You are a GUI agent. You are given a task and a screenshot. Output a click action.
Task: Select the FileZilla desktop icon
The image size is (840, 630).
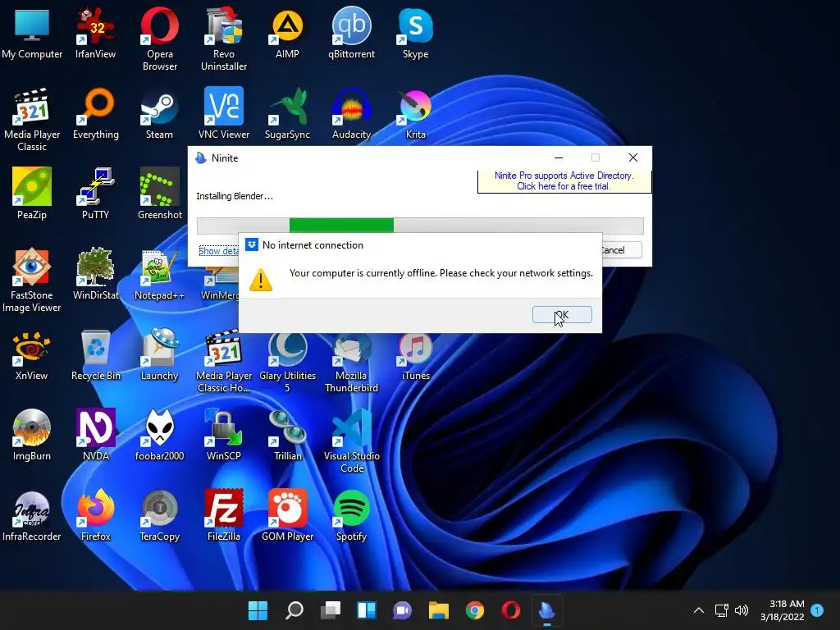tap(224, 515)
